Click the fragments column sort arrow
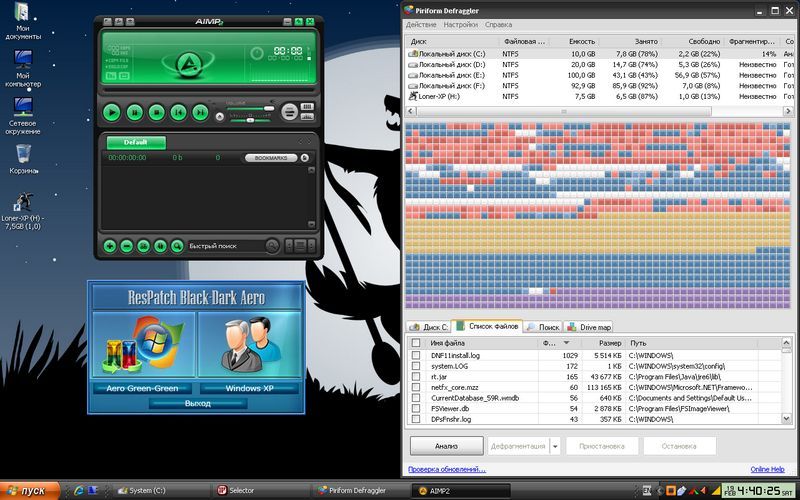The width and height of the screenshot is (800, 500). click(x=566, y=342)
